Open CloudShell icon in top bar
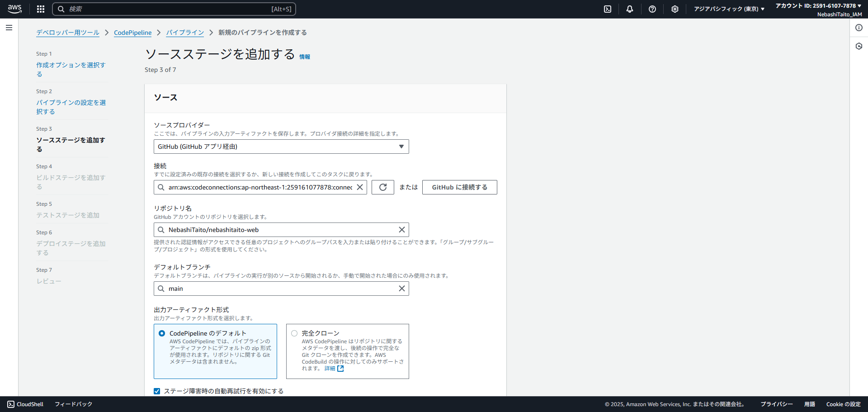Viewport: 868px width, 412px height. (x=608, y=9)
